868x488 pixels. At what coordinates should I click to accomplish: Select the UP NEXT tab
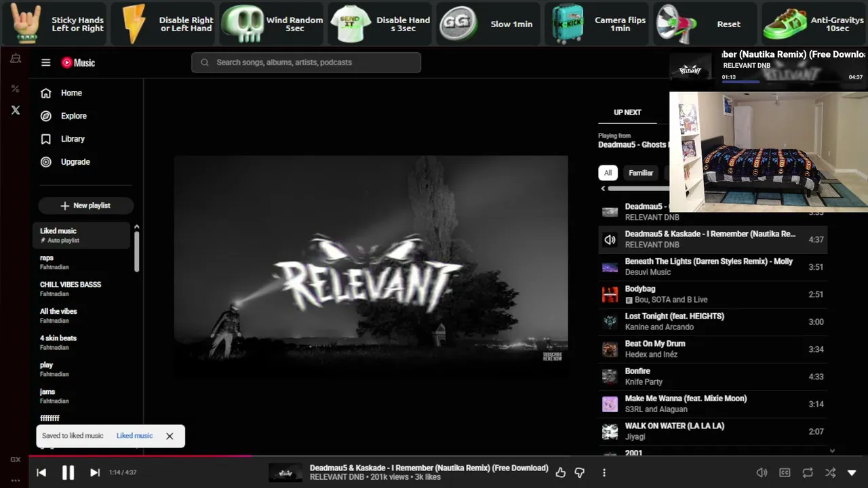pyautogui.click(x=627, y=113)
